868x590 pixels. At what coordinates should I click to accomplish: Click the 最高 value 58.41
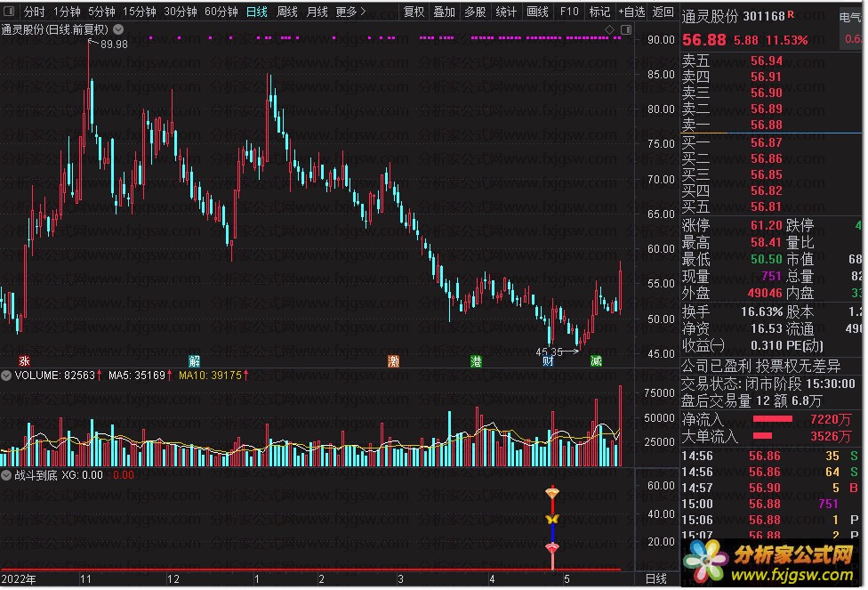click(767, 243)
